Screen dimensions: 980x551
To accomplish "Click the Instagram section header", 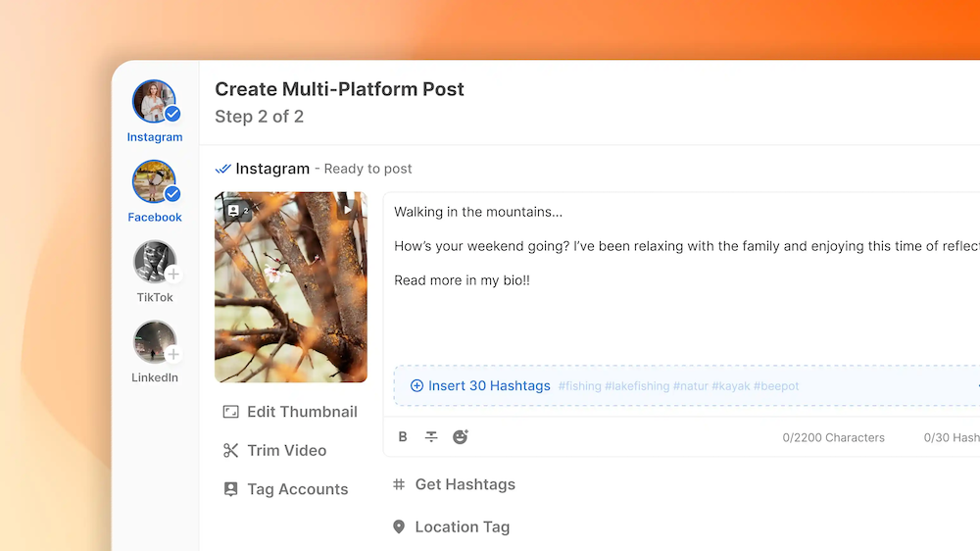I will (x=271, y=169).
